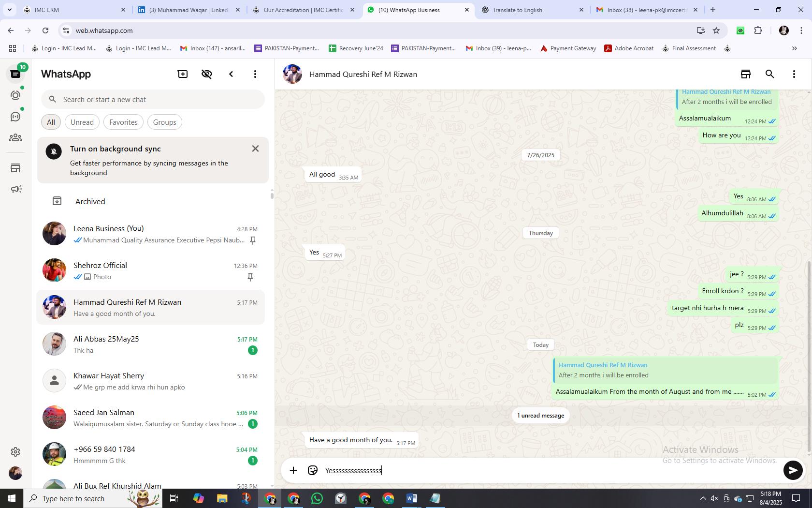The height and width of the screenshot is (508, 812).
Task: Click the 1 unread message marker
Action: point(540,416)
